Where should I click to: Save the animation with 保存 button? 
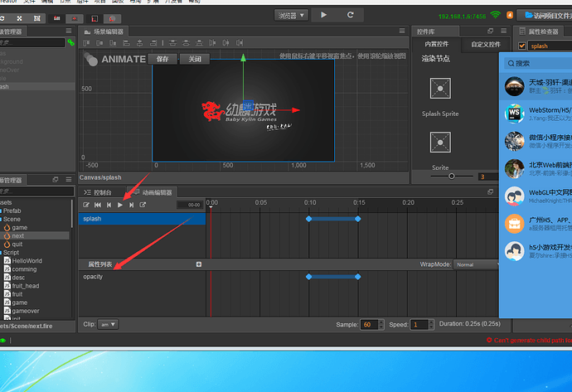click(x=162, y=59)
